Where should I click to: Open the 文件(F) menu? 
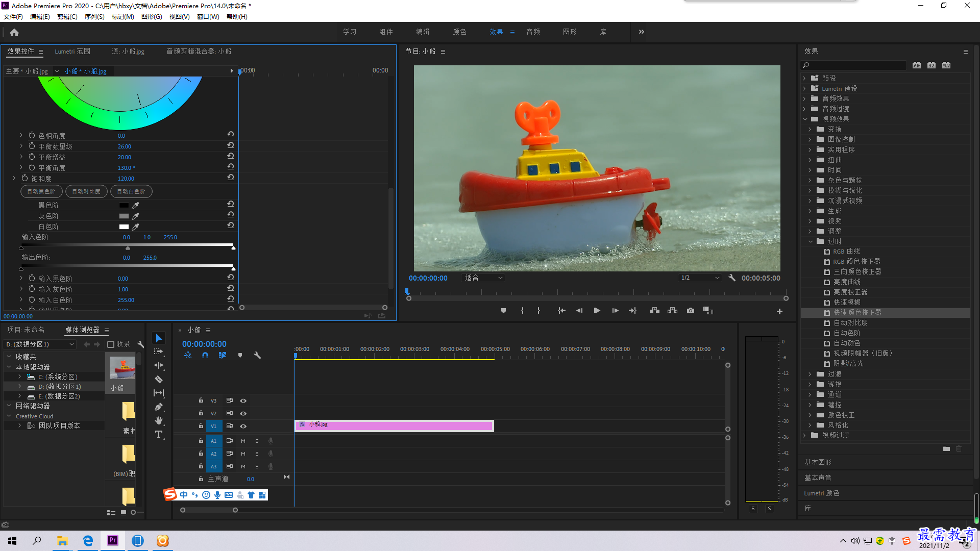coord(13,17)
